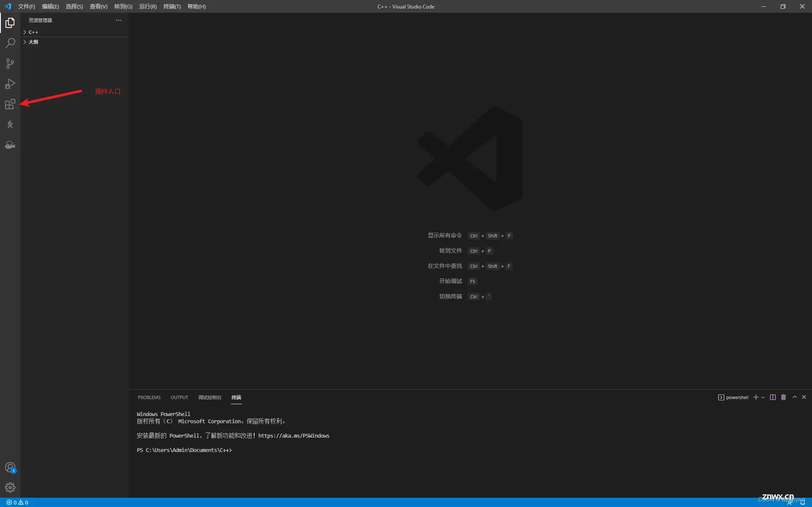Switch to the 终端 tab
The height and width of the screenshot is (507, 812).
pos(236,397)
